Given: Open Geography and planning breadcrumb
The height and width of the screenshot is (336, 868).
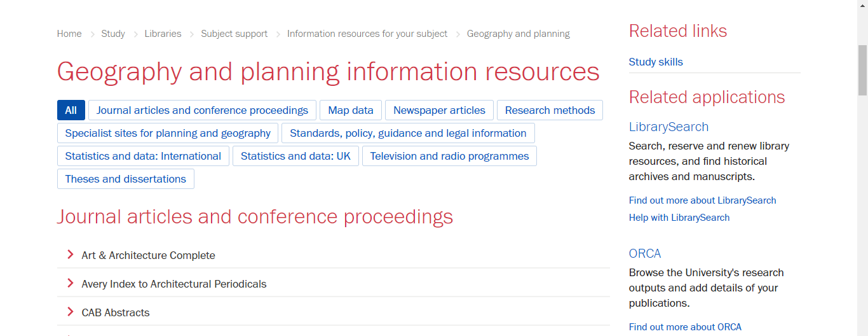Looking at the screenshot, I should (x=519, y=34).
